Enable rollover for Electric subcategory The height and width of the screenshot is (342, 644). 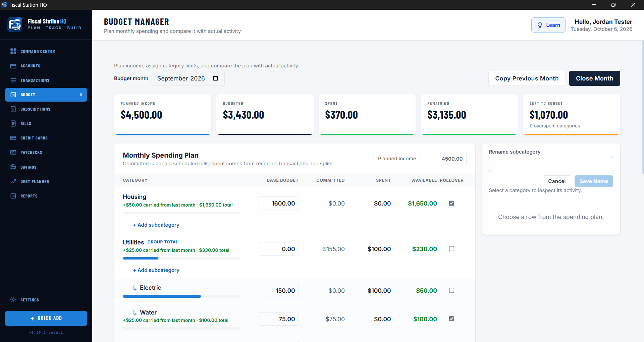tap(451, 290)
